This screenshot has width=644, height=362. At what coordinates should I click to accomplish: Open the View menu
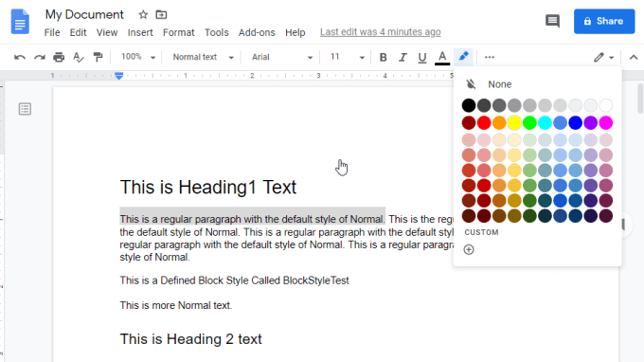pos(107,32)
